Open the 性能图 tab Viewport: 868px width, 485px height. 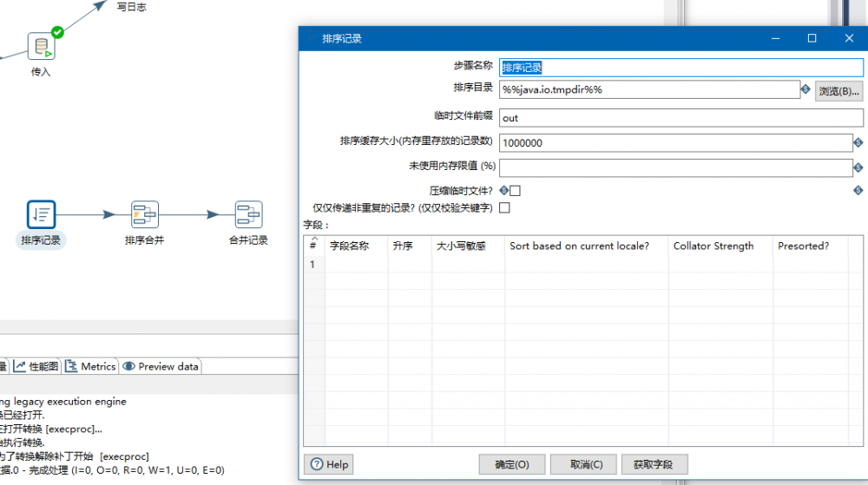point(36,366)
